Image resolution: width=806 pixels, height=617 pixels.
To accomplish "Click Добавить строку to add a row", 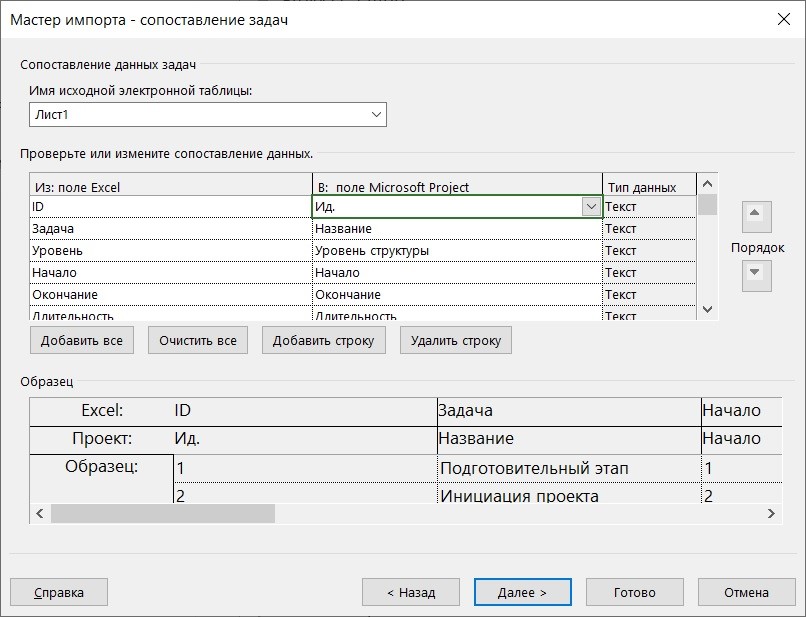I will pyautogui.click(x=323, y=340).
